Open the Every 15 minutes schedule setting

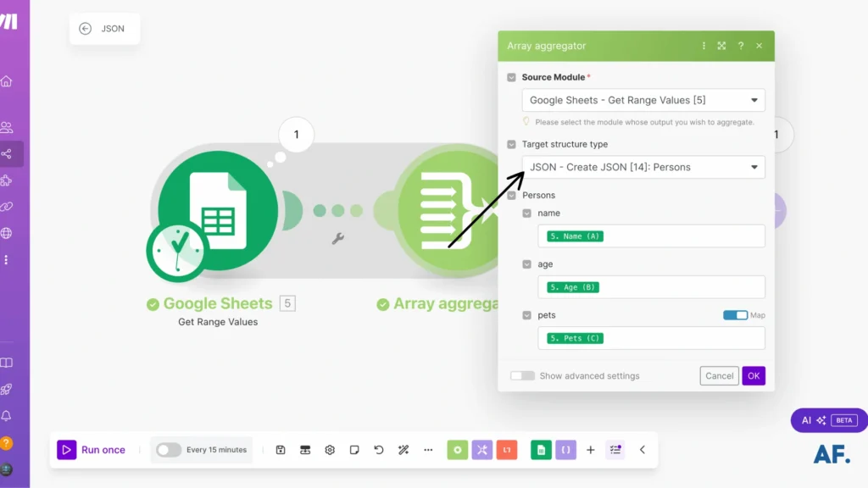point(216,450)
